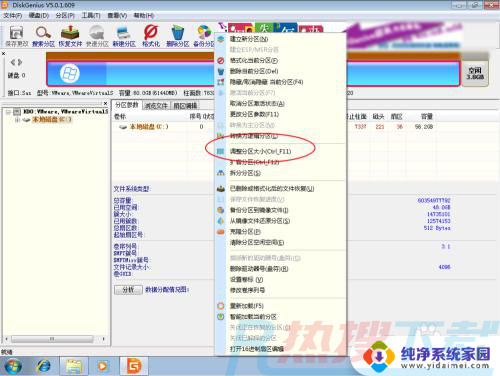The width and height of the screenshot is (500, 376).
Task: Switch to the 分区参数 tab
Action: [x=127, y=105]
